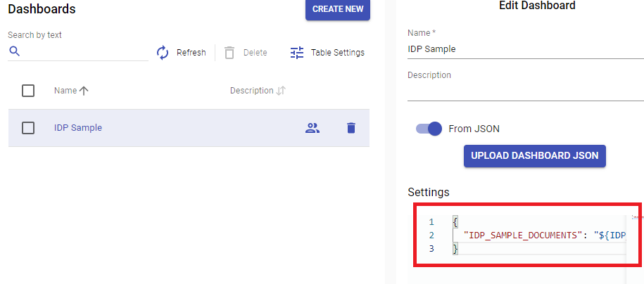This screenshot has height=284, width=644.
Task: Click the Delete trash icon in toolbar
Action: click(x=229, y=53)
